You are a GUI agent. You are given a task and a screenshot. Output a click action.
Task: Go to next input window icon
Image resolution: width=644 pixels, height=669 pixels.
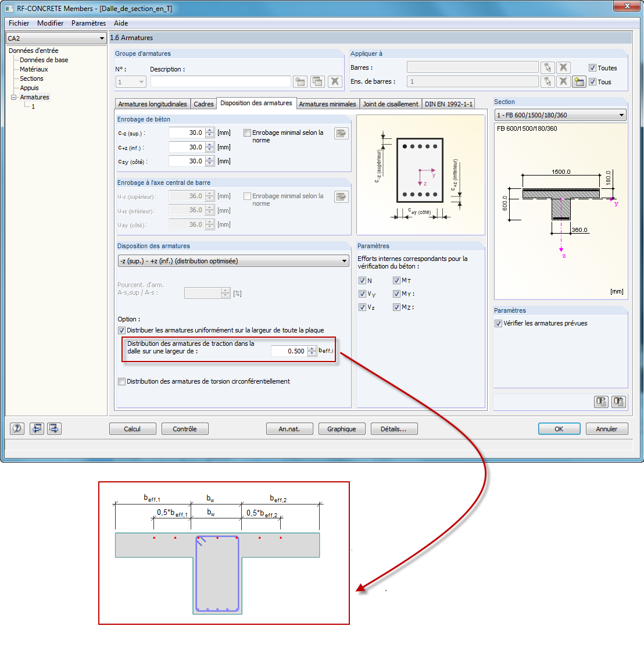pos(54,428)
